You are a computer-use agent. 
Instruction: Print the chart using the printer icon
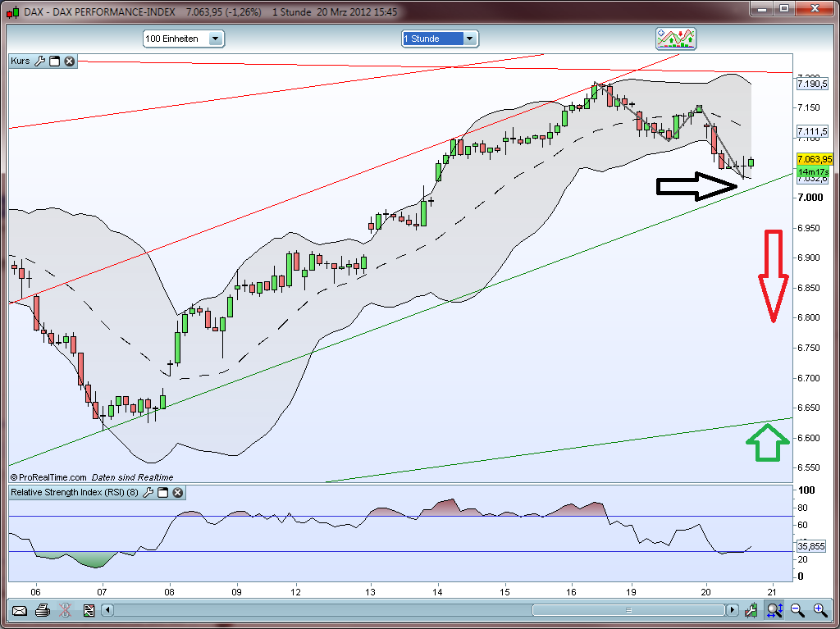tap(43, 610)
